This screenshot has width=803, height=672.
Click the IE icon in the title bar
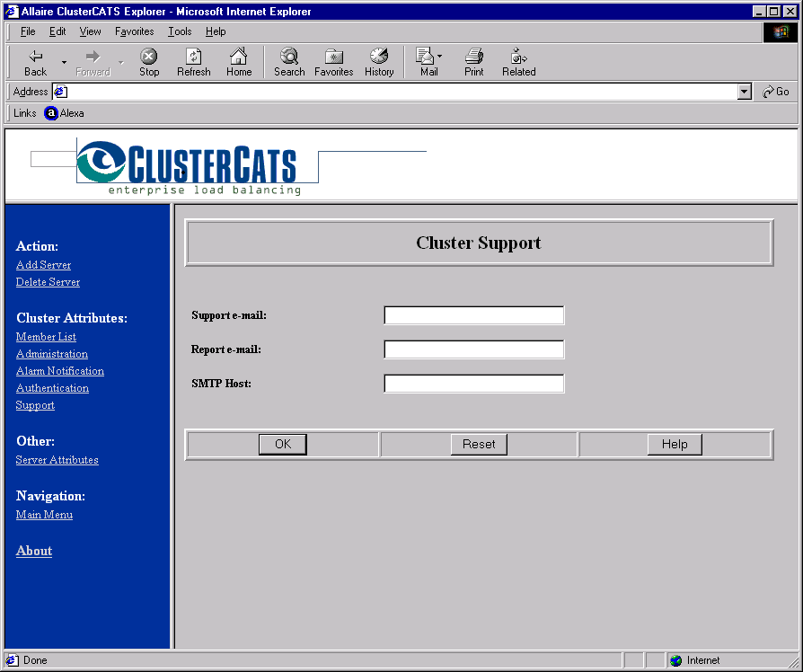(12, 12)
